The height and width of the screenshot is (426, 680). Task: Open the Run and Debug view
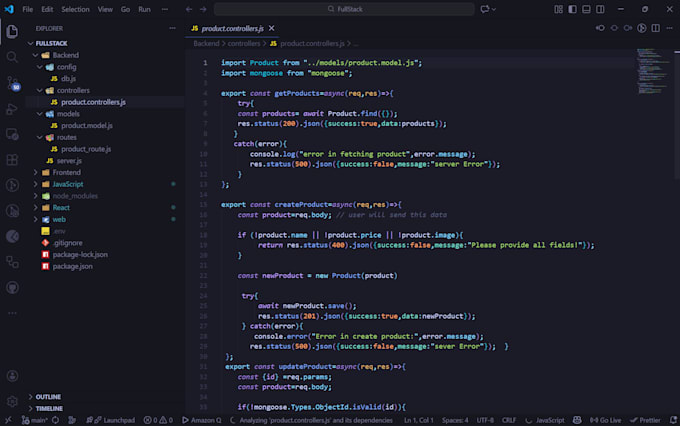click(x=12, y=108)
